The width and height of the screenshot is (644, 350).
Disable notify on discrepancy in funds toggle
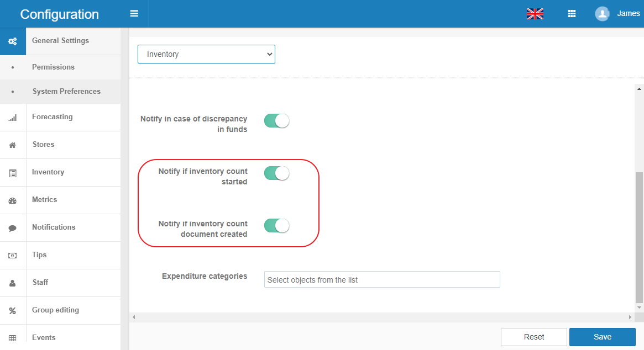point(276,121)
